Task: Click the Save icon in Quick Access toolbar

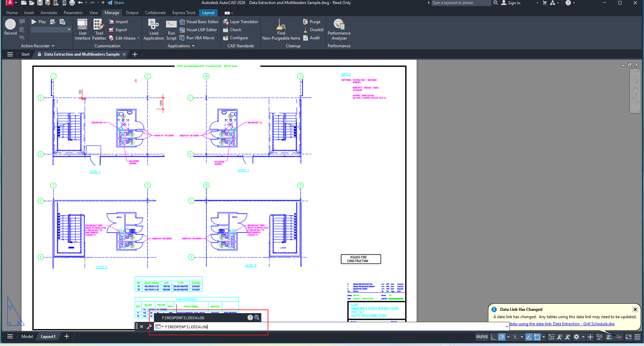Action: (x=40, y=3)
